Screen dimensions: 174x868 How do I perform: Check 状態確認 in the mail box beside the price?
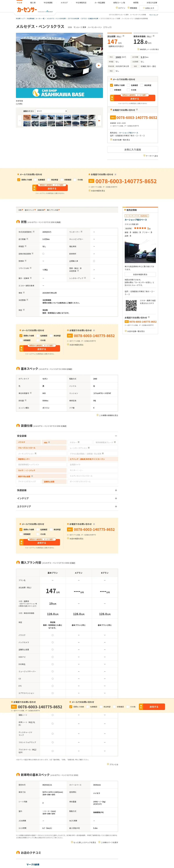[112, 90]
